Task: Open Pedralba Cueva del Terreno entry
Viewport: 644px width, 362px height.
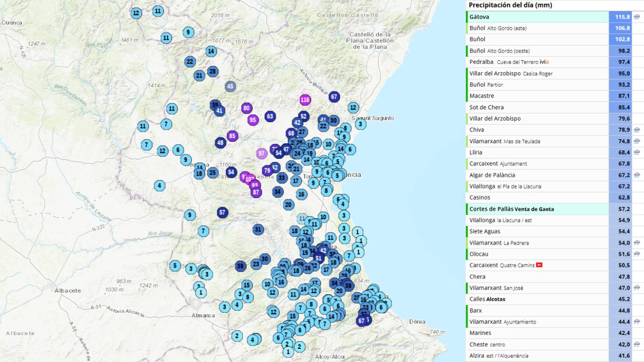Action: 508,62
